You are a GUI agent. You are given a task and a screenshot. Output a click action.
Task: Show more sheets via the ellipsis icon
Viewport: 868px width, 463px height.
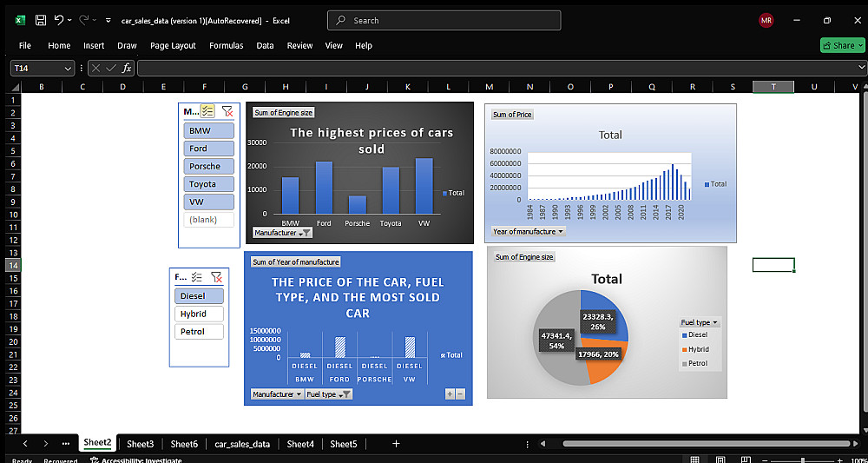click(x=66, y=444)
